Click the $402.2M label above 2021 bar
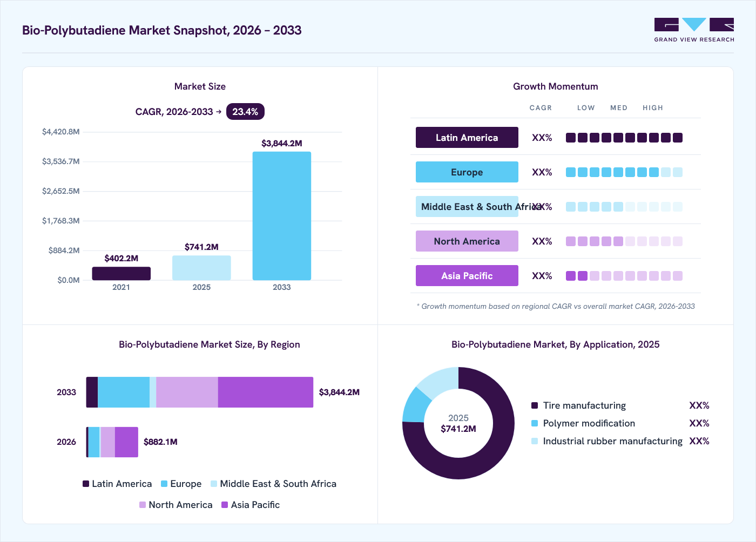This screenshot has height=542, width=756. (122, 259)
